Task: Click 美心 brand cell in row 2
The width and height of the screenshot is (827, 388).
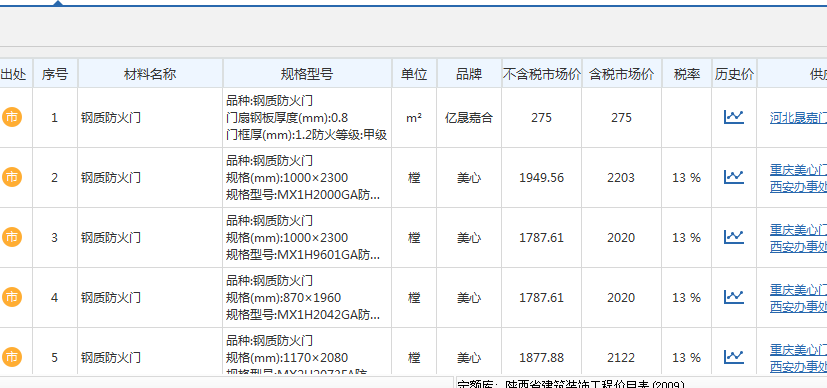Action: 469,178
